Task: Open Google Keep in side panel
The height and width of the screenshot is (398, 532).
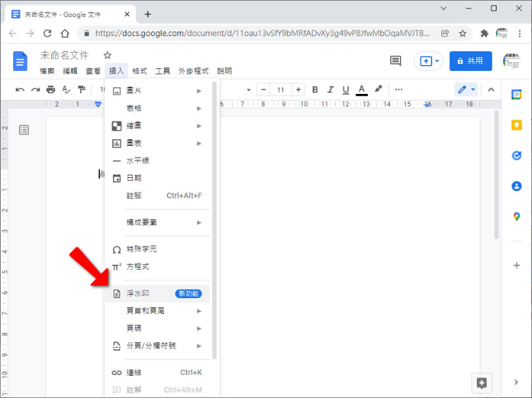Action: pos(516,125)
